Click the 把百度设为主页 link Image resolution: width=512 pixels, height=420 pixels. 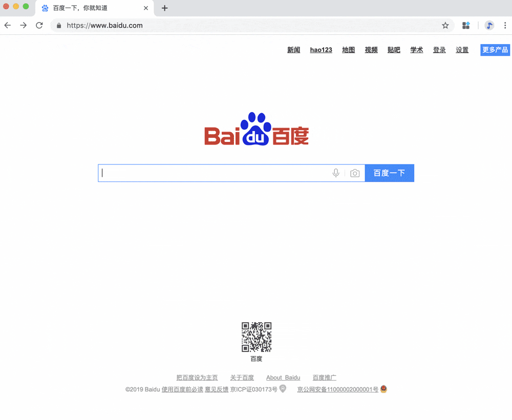pyautogui.click(x=197, y=377)
